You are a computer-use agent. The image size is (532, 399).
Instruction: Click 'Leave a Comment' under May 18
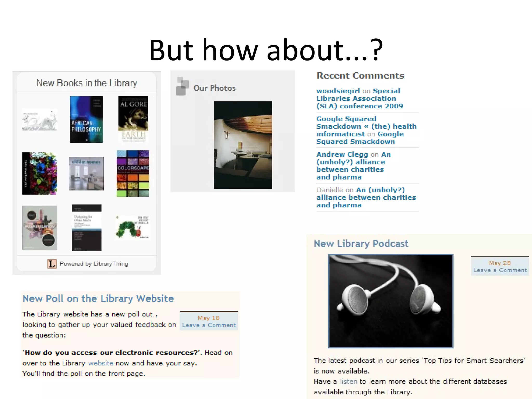[209, 325]
